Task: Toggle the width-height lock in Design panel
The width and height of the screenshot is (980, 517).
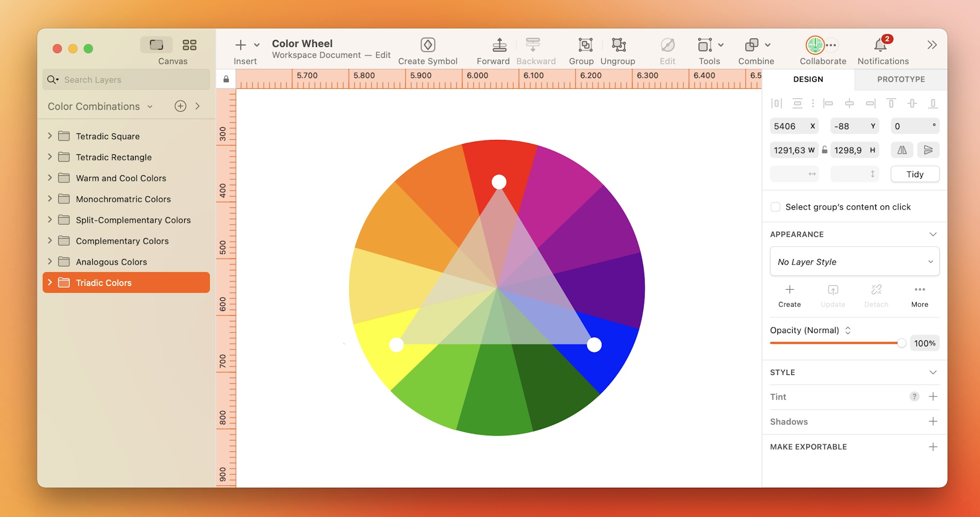Action: coord(825,150)
